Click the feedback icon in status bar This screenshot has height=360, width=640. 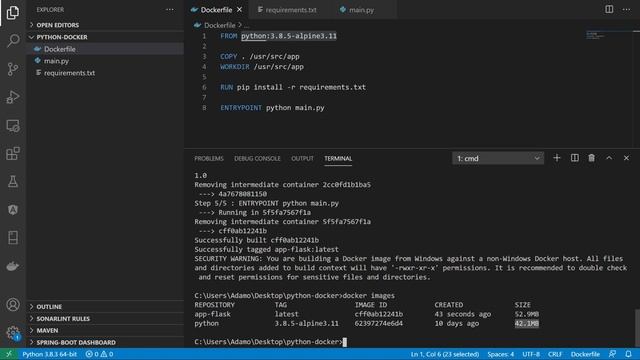point(612,354)
